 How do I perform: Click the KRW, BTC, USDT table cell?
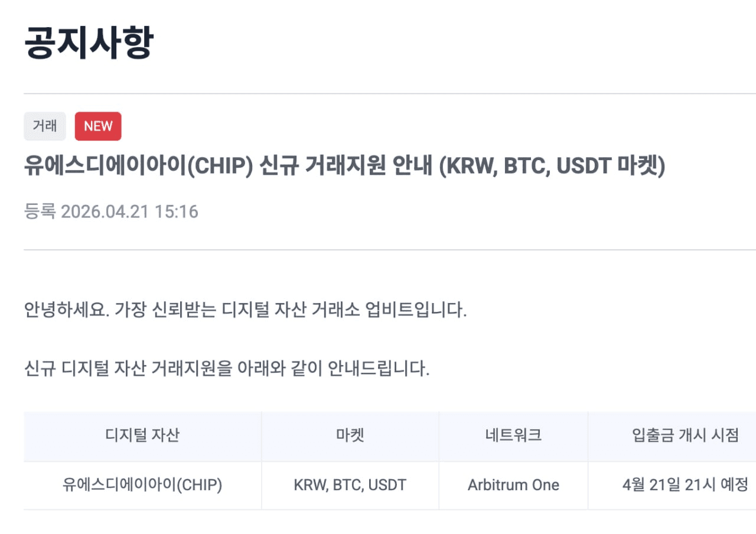tap(350, 485)
